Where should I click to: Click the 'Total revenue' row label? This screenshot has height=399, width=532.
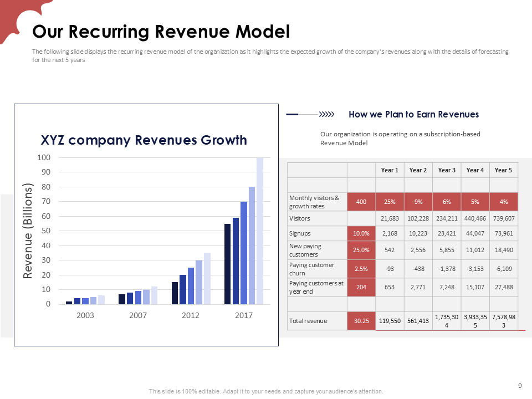(308, 321)
